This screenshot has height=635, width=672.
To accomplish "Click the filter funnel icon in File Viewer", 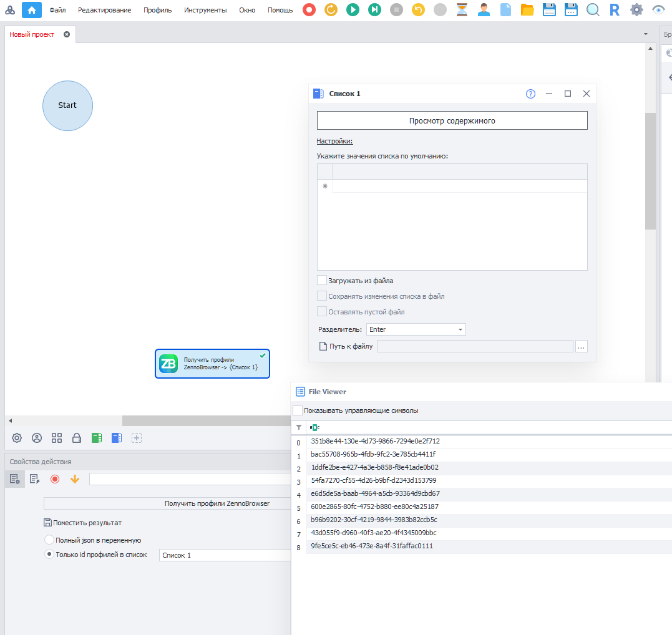I will 299,427.
